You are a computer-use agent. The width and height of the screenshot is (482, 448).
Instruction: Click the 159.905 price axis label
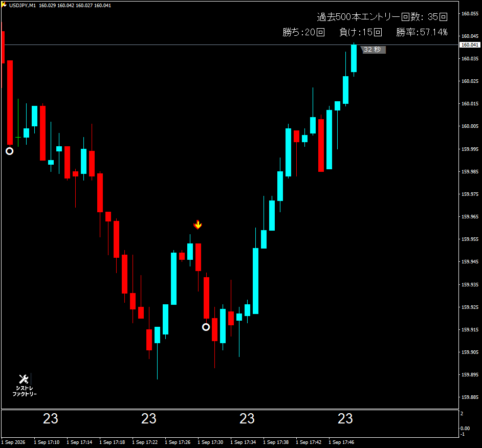click(x=470, y=352)
